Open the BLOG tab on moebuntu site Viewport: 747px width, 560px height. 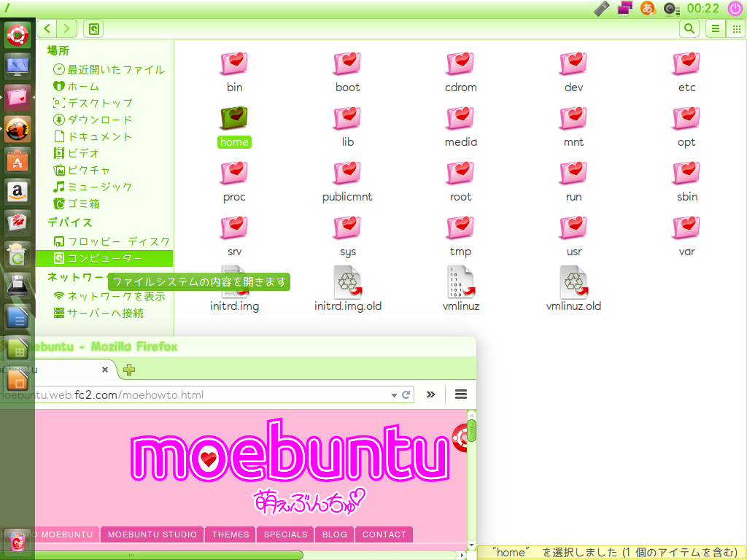pyautogui.click(x=335, y=534)
